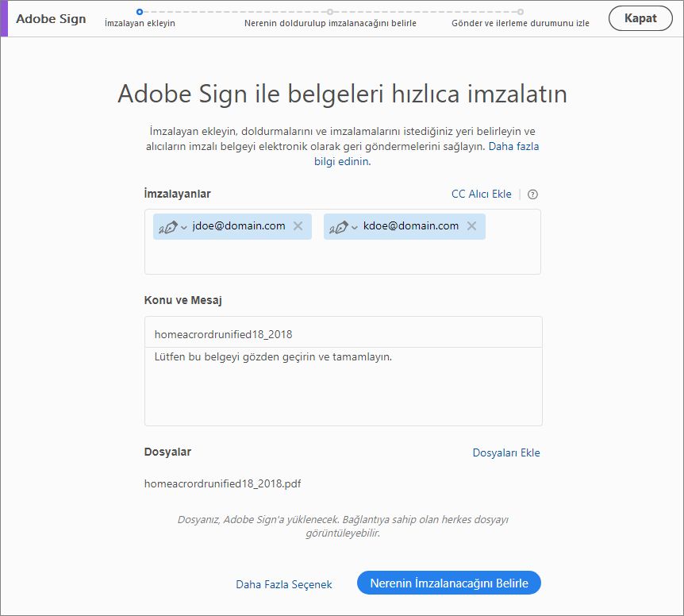684x616 pixels.
Task: Click the second step progress circle
Action: [330, 11]
